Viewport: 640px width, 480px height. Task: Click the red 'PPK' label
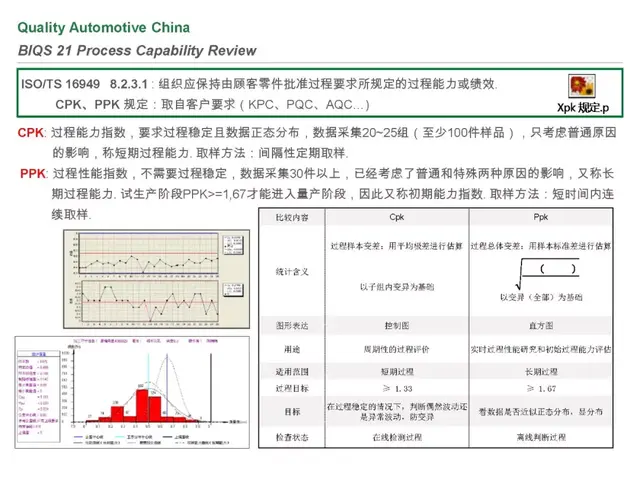[x=33, y=174]
